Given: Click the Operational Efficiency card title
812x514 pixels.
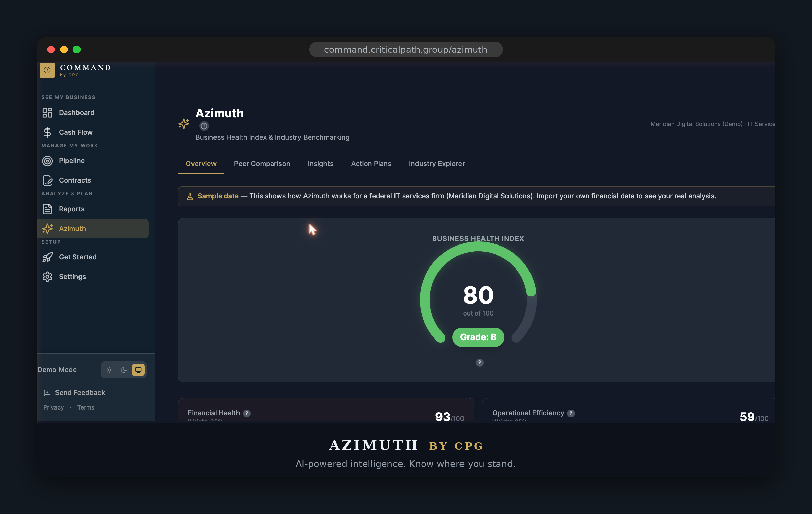Looking at the screenshot, I should [528, 413].
